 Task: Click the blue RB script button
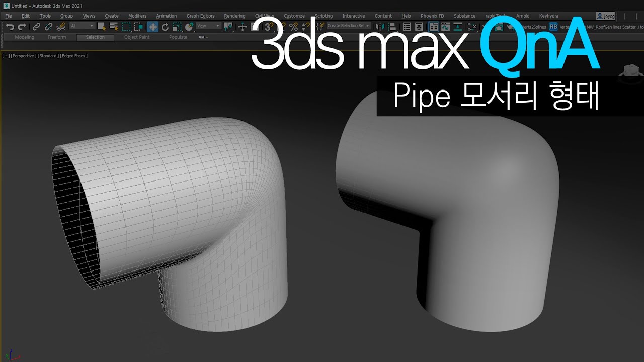tap(553, 26)
